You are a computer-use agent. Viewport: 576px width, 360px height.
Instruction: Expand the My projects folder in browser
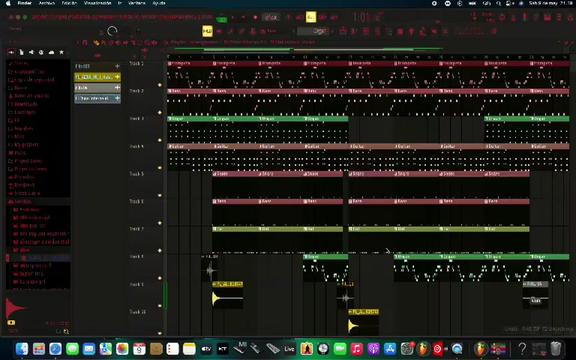[x=24, y=145]
